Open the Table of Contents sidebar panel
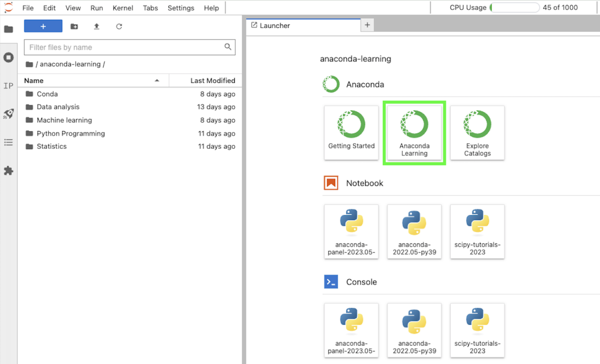This screenshot has height=364, width=600. click(x=8, y=142)
